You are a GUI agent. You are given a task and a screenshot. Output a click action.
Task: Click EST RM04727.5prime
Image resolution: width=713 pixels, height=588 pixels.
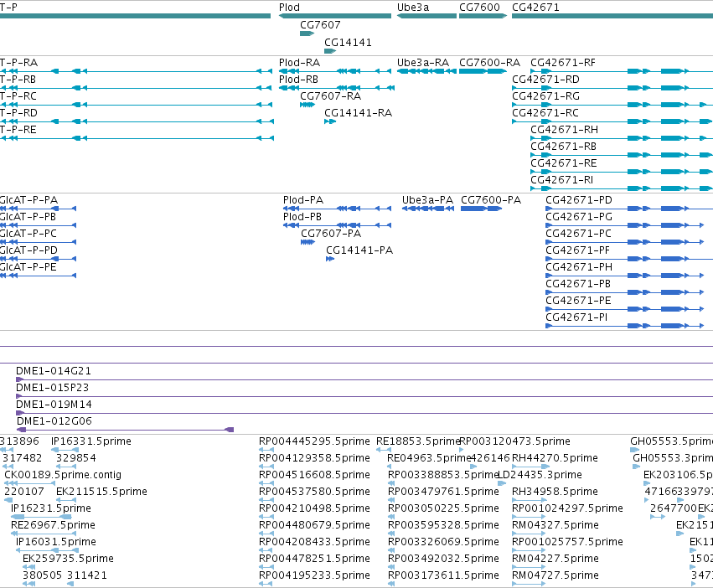555,575
